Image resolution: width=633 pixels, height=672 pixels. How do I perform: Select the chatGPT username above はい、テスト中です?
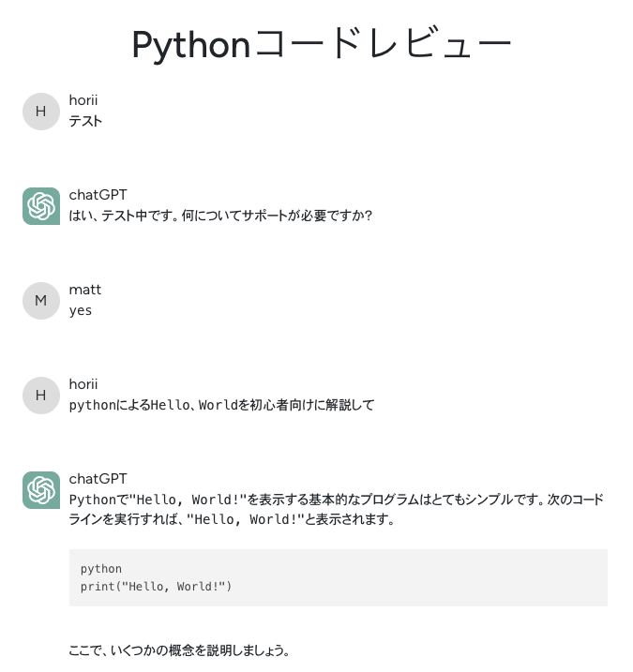(x=98, y=195)
